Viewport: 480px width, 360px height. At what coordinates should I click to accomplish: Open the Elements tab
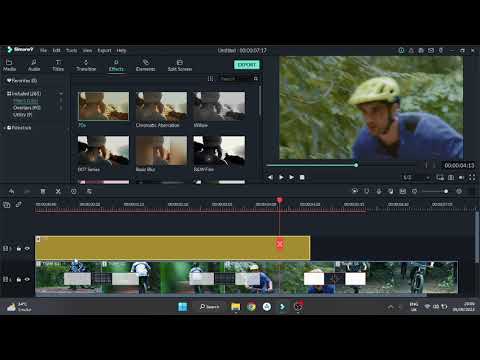(x=145, y=65)
